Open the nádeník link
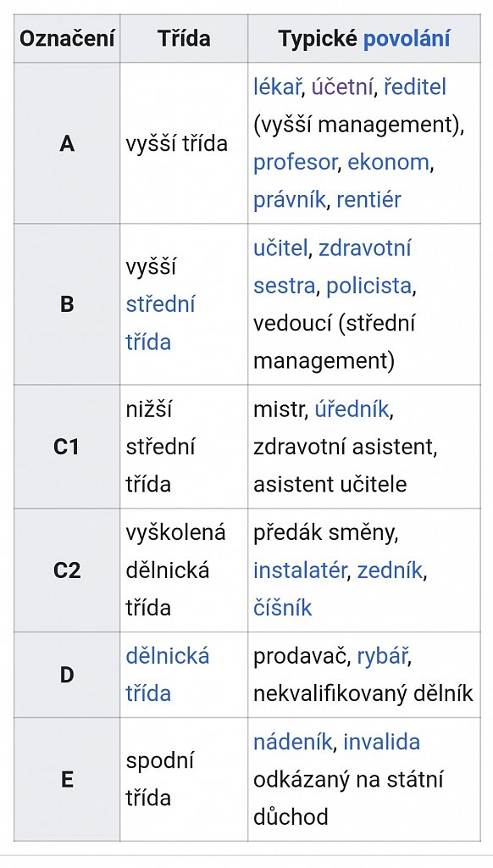The height and width of the screenshot is (868, 493). (293, 742)
